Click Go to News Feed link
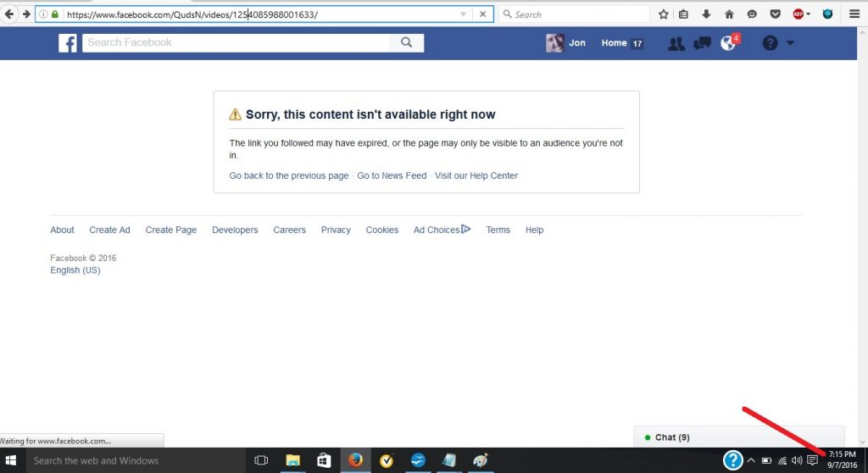This screenshot has height=473, width=868. (392, 175)
